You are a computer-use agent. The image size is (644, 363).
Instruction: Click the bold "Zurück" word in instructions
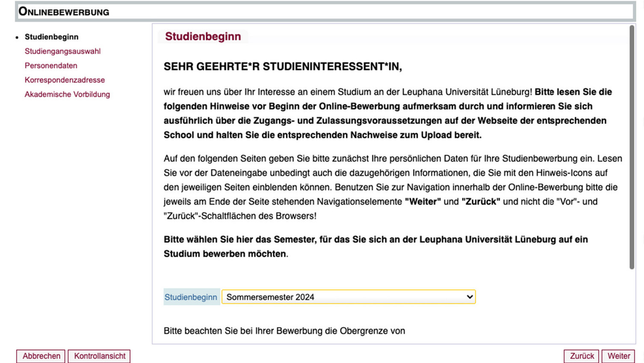pyautogui.click(x=481, y=202)
